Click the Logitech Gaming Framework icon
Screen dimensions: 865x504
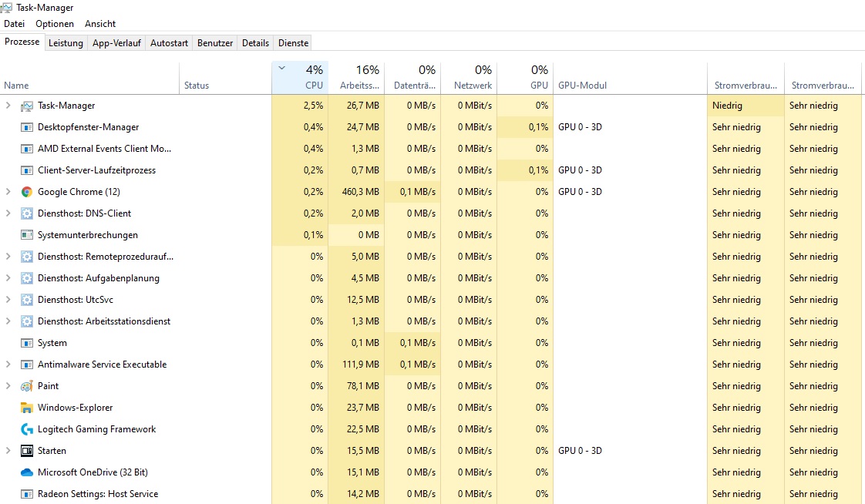(x=26, y=429)
